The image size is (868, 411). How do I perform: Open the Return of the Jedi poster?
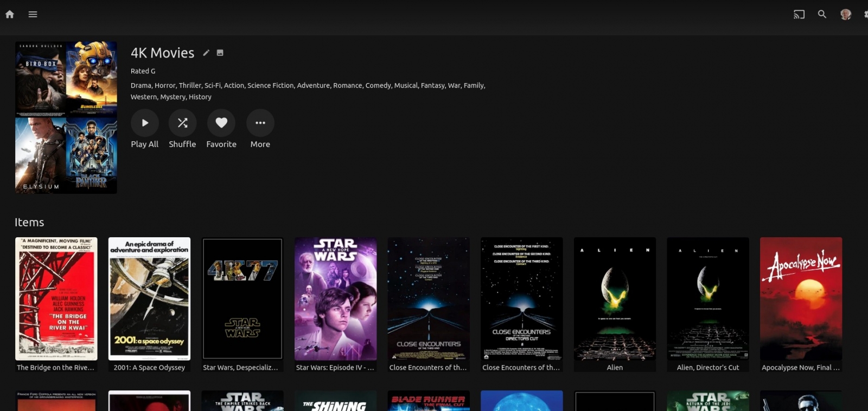point(708,401)
